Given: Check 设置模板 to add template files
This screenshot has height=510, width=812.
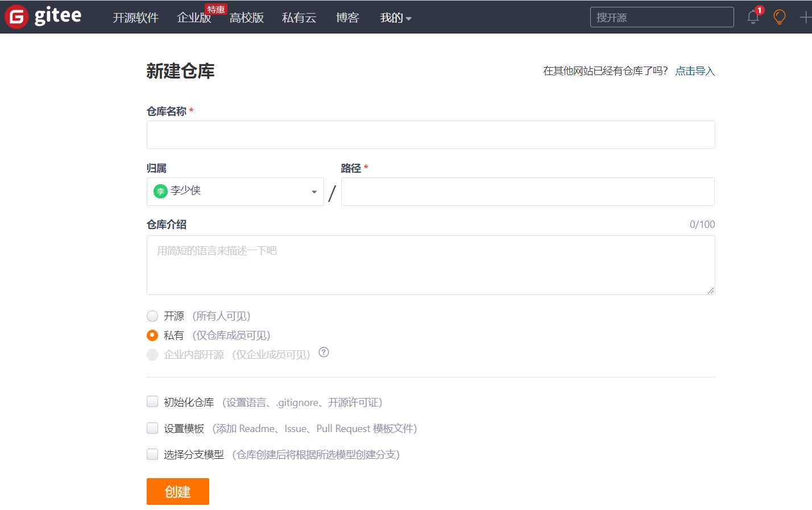Looking at the screenshot, I should [152, 428].
